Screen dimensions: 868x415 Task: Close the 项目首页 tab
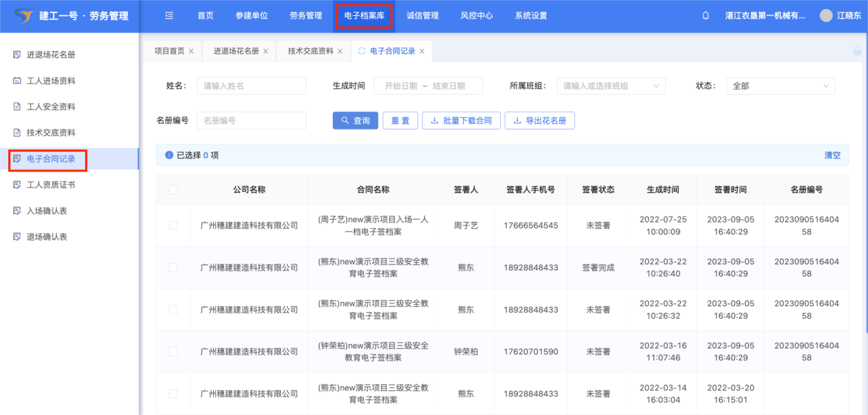click(191, 51)
